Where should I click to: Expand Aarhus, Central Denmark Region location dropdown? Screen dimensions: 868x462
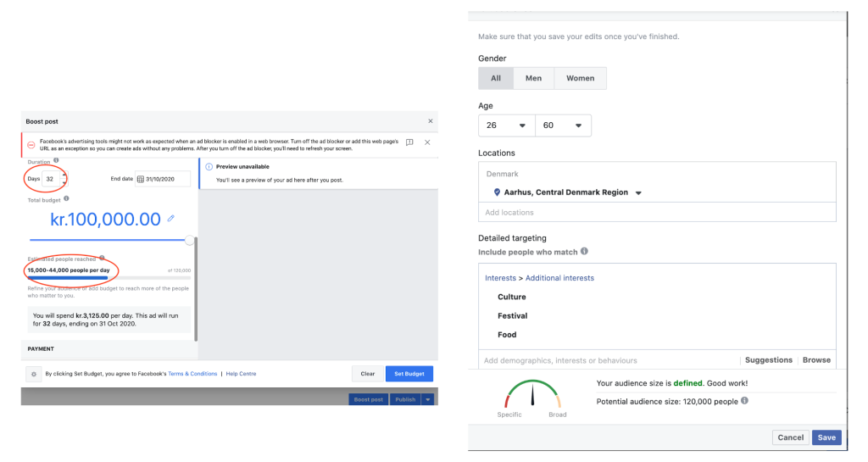(638, 192)
